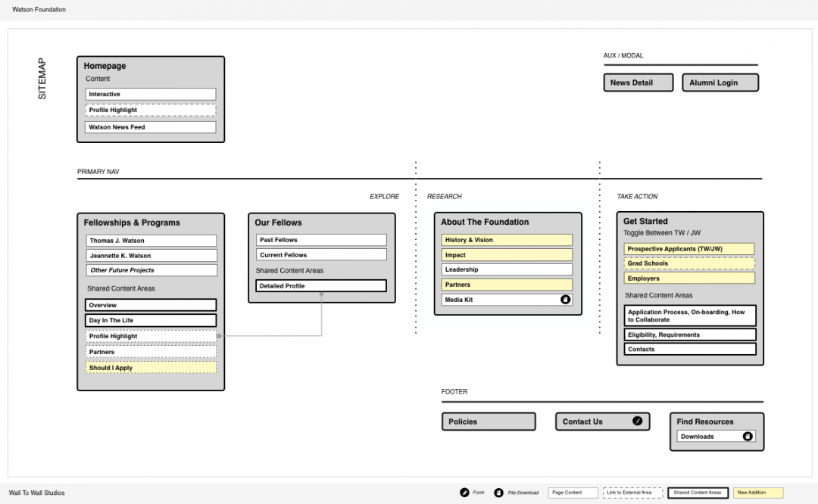Select the Policies footer box
Image resolution: width=818 pixels, height=504 pixels.
[x=489, y=422]
